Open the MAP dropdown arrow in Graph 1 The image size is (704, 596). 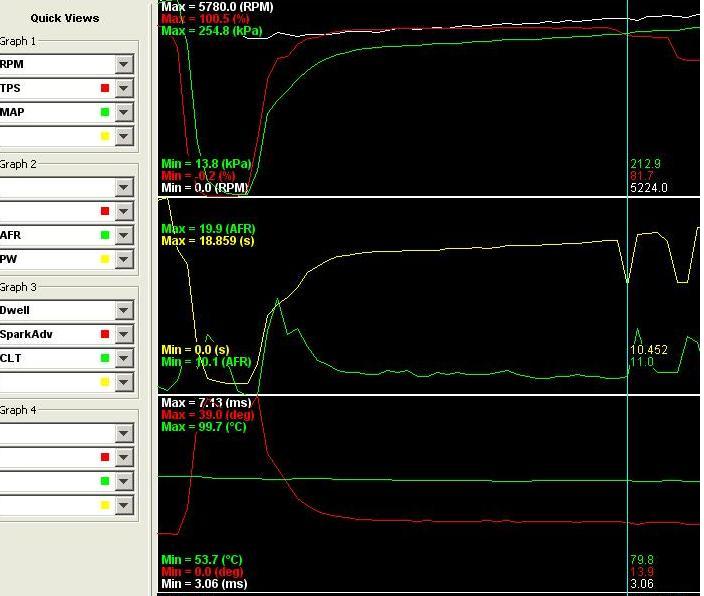click(123, 112)
